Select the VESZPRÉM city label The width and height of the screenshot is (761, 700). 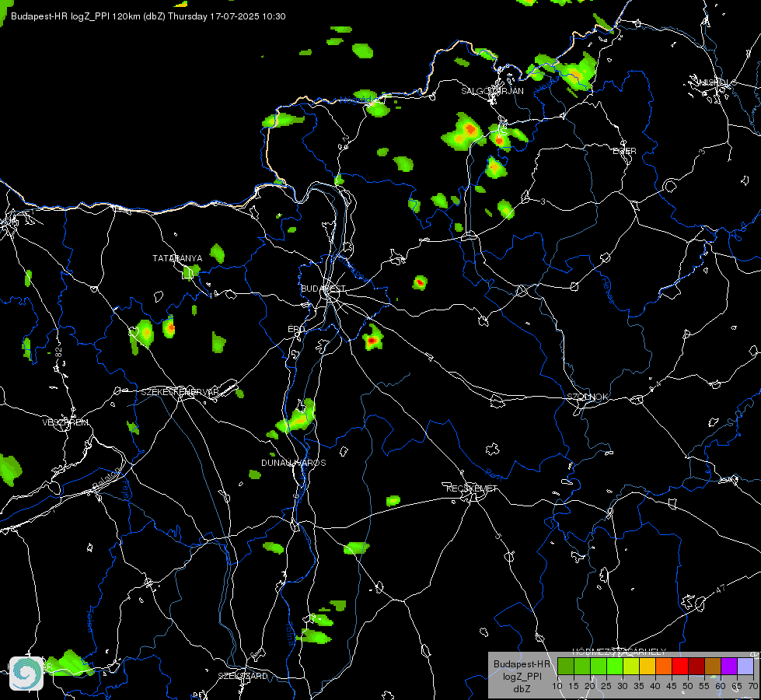(65, 422)
